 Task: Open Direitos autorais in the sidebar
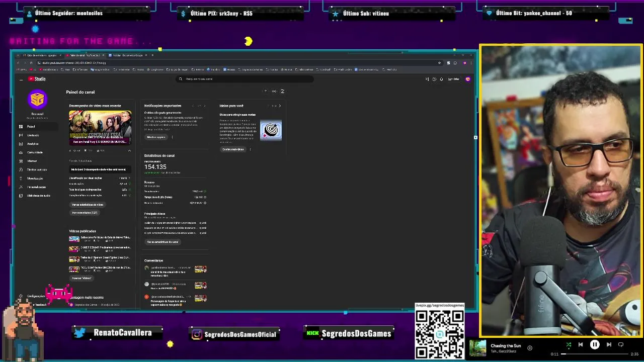pos(37,169)
